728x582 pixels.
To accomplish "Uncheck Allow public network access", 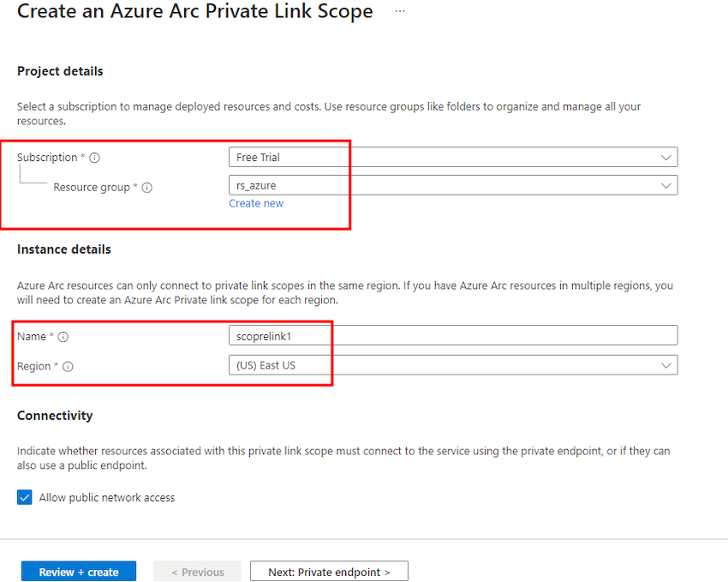I will (x=24, y=497).
